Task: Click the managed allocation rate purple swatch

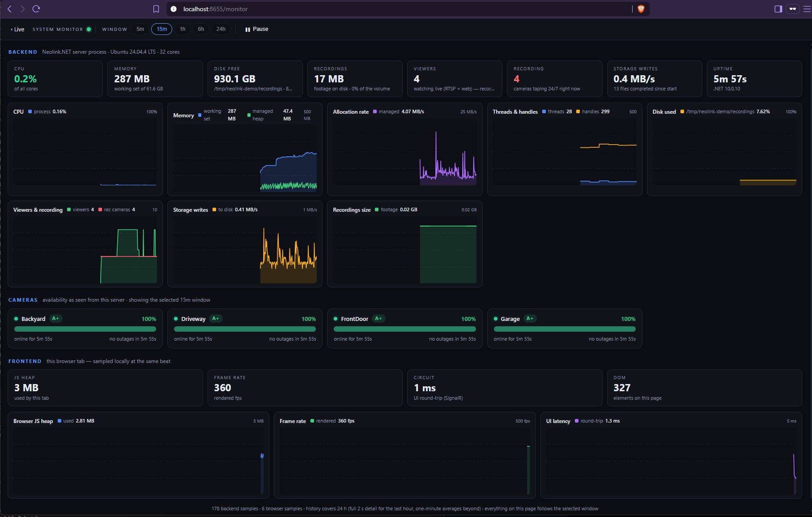Action: (375, 111)
